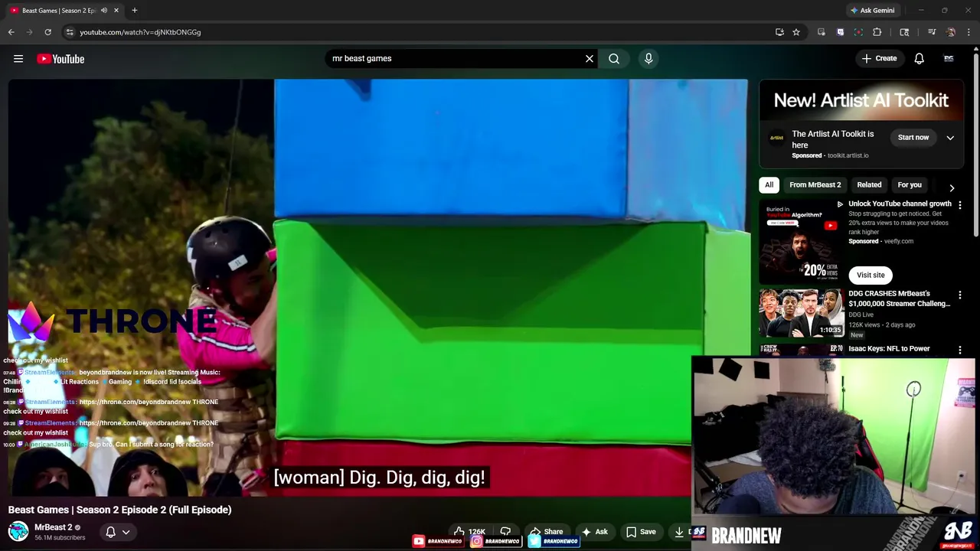Click the Sponsored toolkit.artlist.io text
Screen dimensions: 980x551
830,155
